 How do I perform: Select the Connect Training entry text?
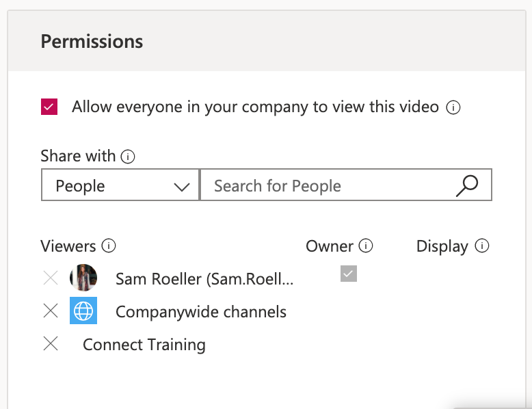pyautogui.click(x=144, y=345)
